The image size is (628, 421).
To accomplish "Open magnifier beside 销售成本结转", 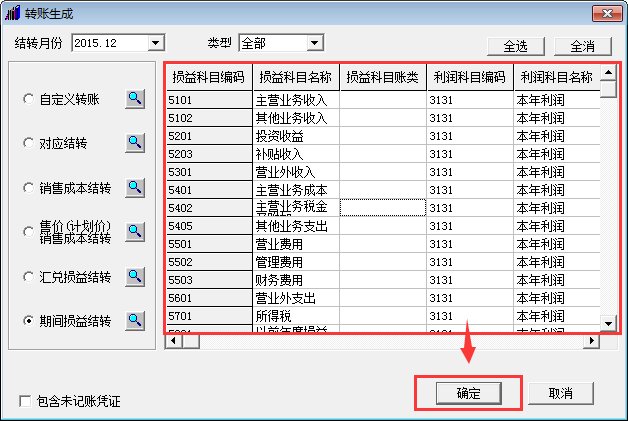I will [x=135, y=188].
